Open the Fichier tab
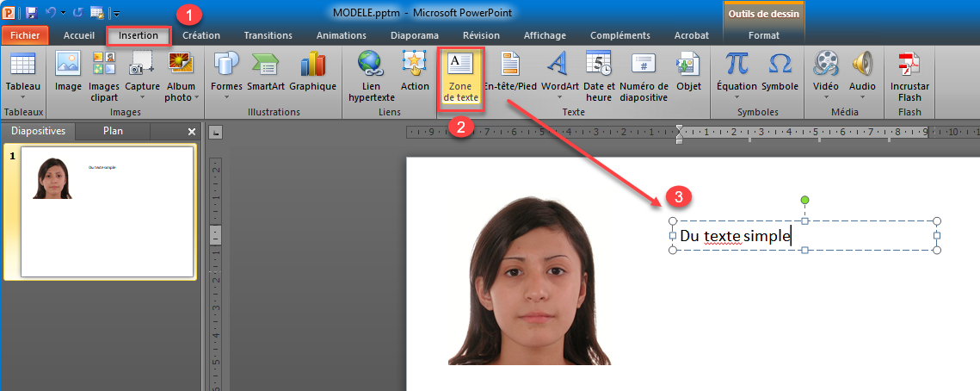 [x=25, y=35]
